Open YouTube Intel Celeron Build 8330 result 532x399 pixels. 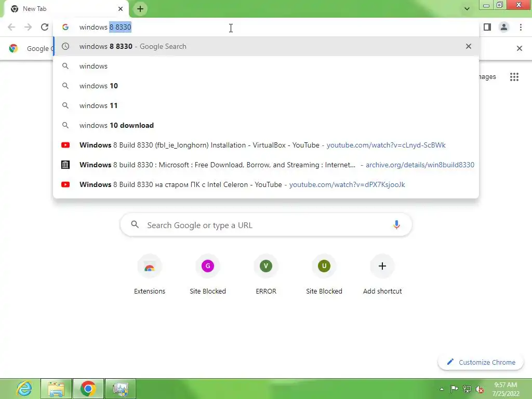pos(266,184)
